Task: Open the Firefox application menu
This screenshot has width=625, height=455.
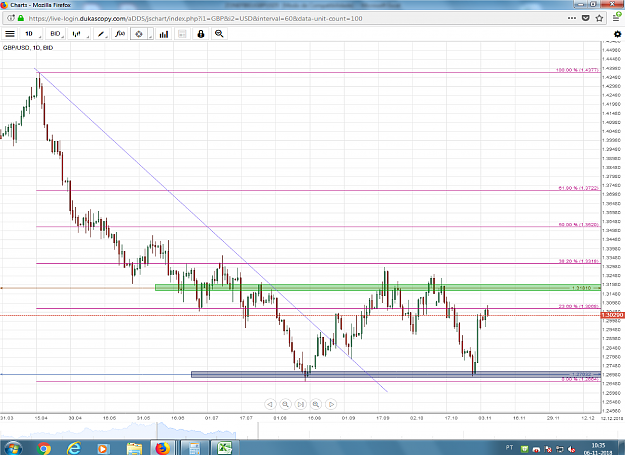Action: coord(616,17)
